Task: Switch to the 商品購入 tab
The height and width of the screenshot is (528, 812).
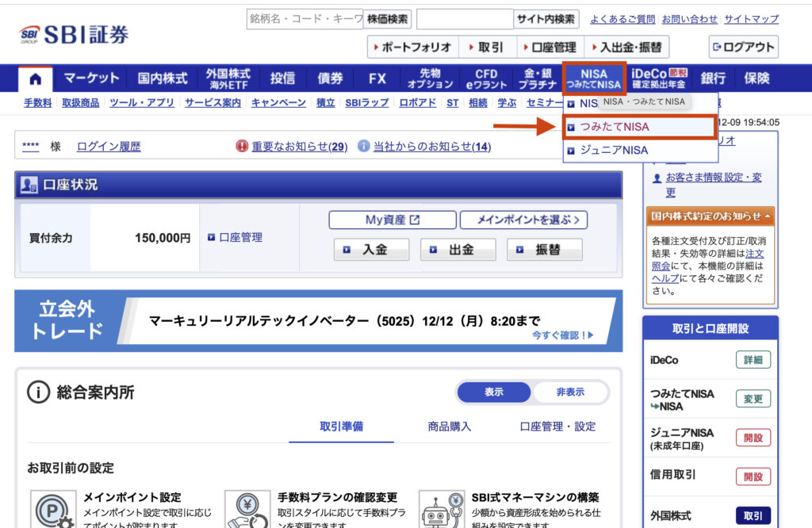Action: pos(450,427)
